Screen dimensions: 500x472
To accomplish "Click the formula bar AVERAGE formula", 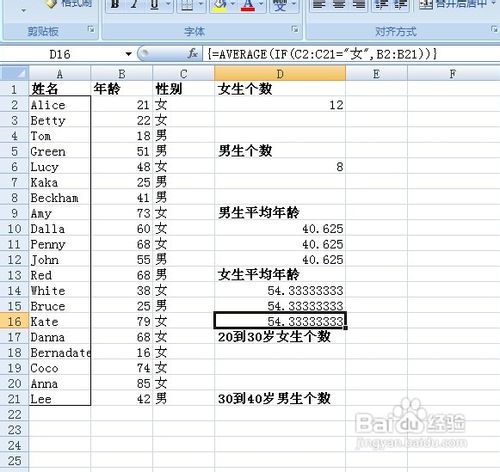I will click(322, 54).
